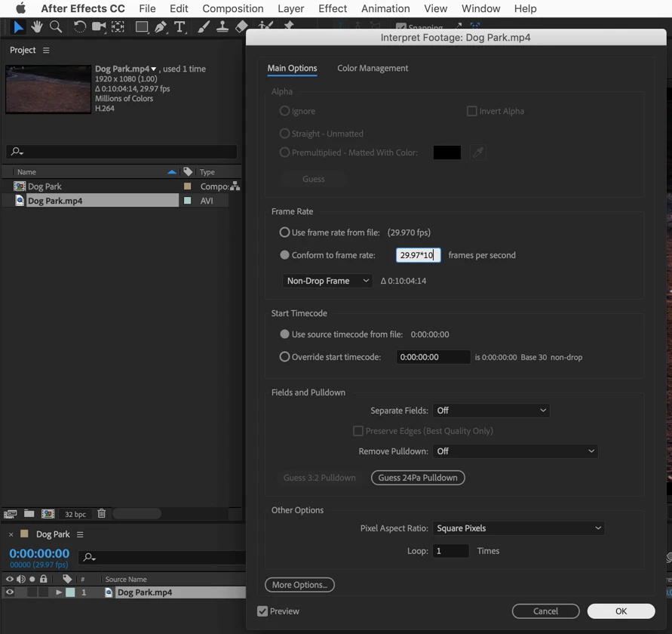The width and height of the screenshot is (672, 634).
Task: Select the Clone Stamp tool
Action: pyautogui.click(x=222, y=27)
